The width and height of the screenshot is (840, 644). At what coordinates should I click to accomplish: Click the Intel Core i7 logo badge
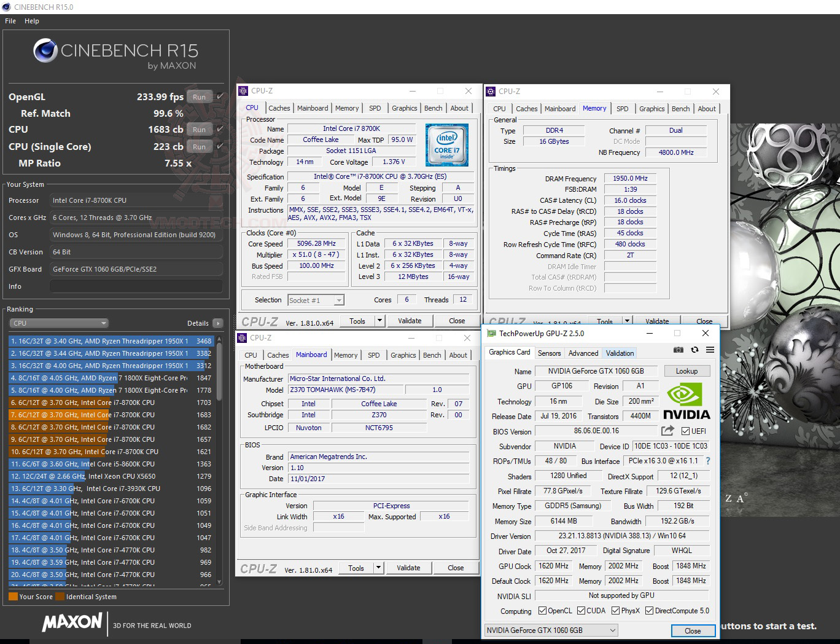[x=447, y=145]
